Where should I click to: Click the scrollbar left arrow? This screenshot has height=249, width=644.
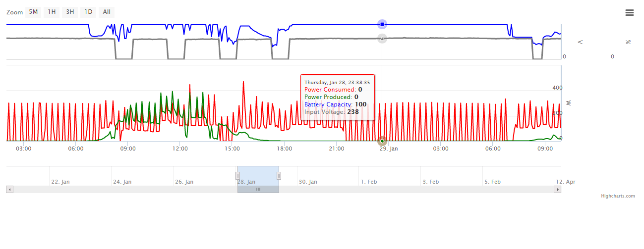pos(9,189)
